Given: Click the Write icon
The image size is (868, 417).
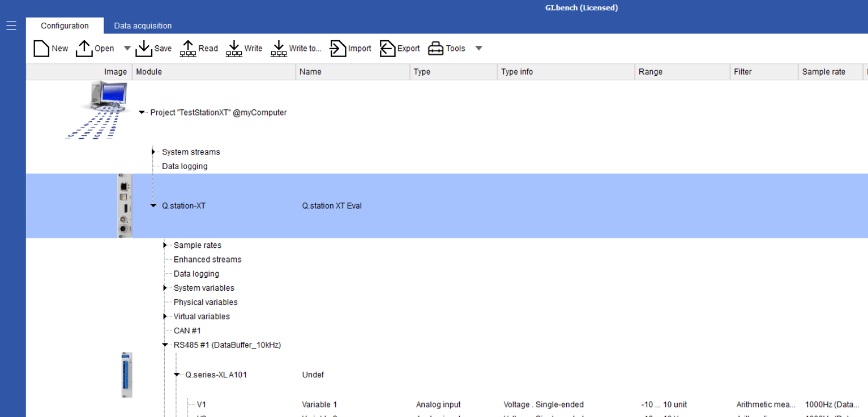Looking at the screenshot, I should point(234,48).
